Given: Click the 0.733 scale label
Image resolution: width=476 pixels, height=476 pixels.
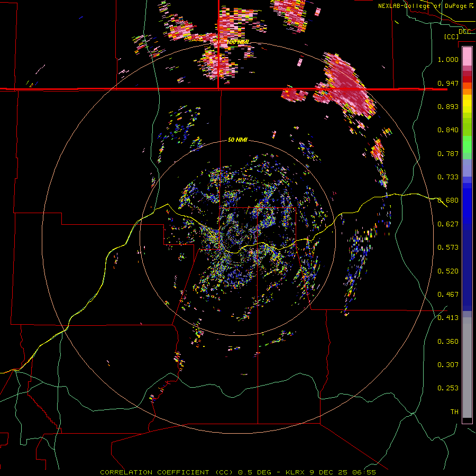Looking at the screenshot, I should (448, 177).
